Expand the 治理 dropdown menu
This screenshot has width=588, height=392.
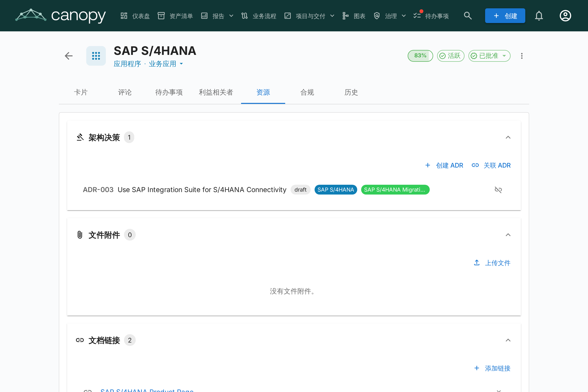(404, 16)
